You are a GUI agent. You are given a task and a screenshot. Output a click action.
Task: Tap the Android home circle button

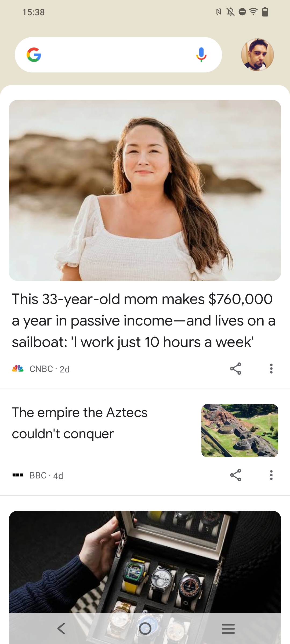point(145,628)
